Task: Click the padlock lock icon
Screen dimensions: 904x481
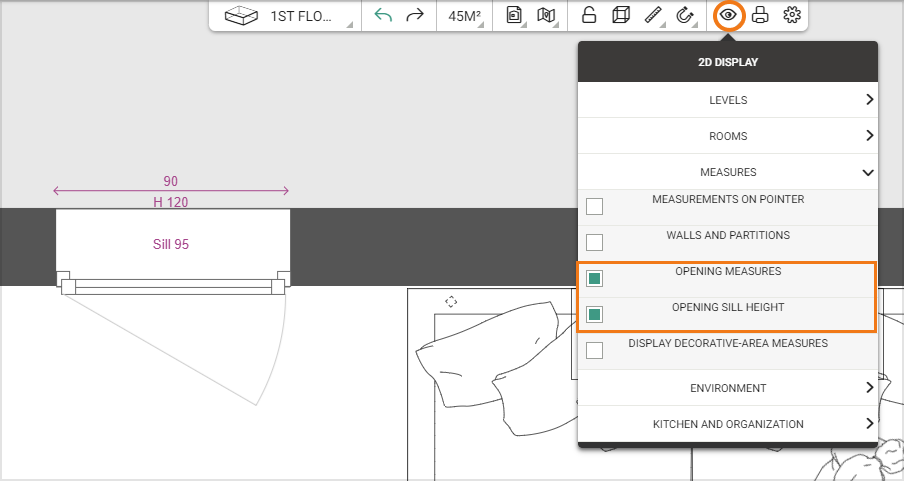Action: coord(589,16)
